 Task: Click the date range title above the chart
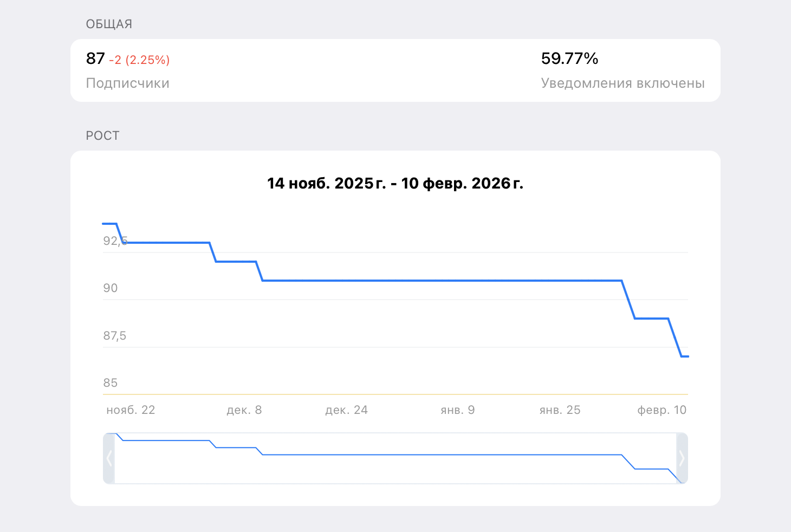coord(395,184)
